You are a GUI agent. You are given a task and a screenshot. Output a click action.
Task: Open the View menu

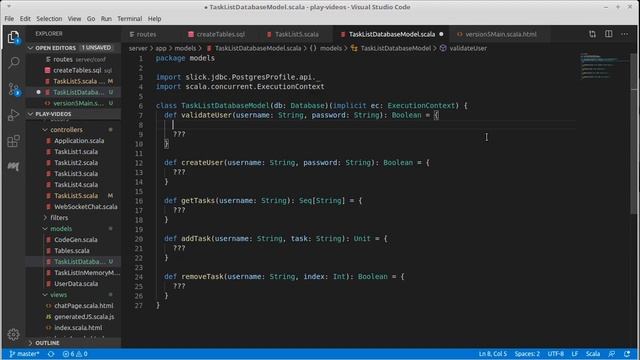click(74, 19)
